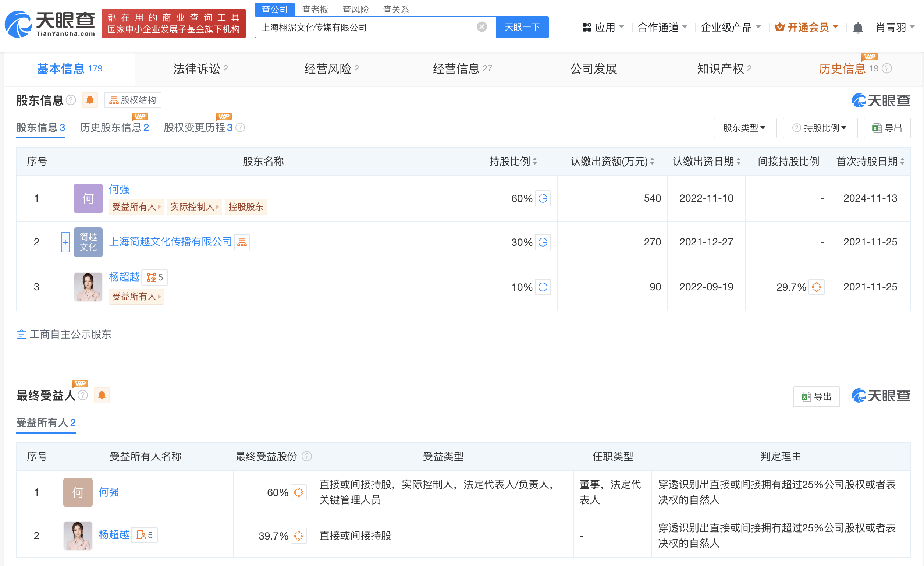Click 受益所有人 tag under 杨超越
Image resolution: width=924 pixels, height=566 pixels.
click(x=136, y=297)
